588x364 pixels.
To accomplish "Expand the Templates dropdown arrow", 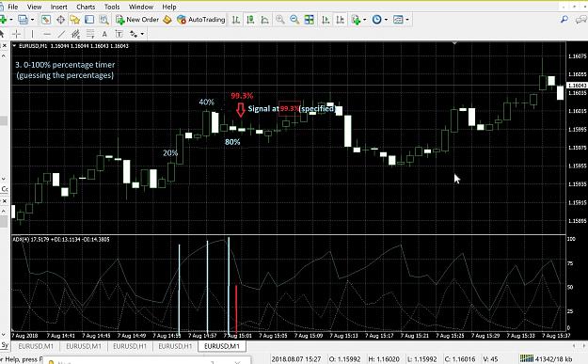I will coord(407,20).
